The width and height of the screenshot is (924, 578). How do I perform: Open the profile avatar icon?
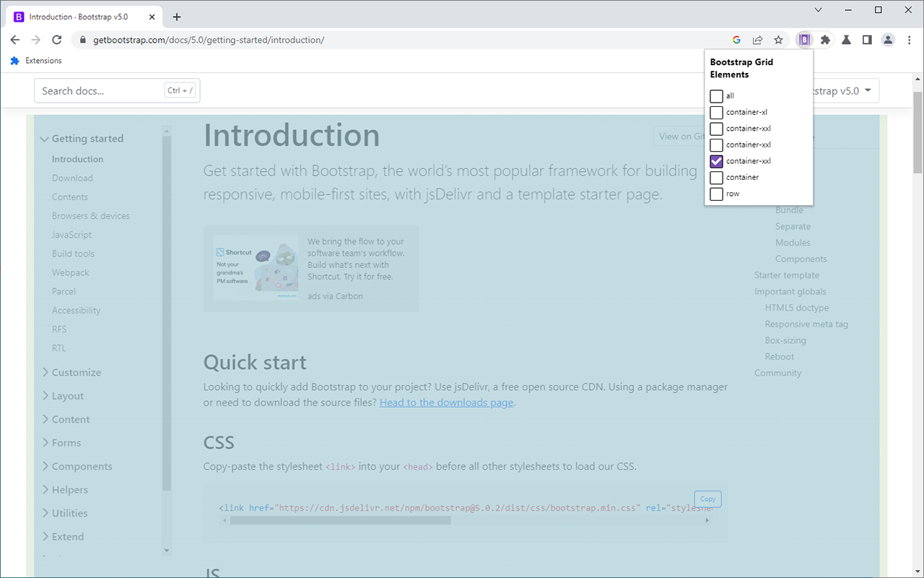888,40
